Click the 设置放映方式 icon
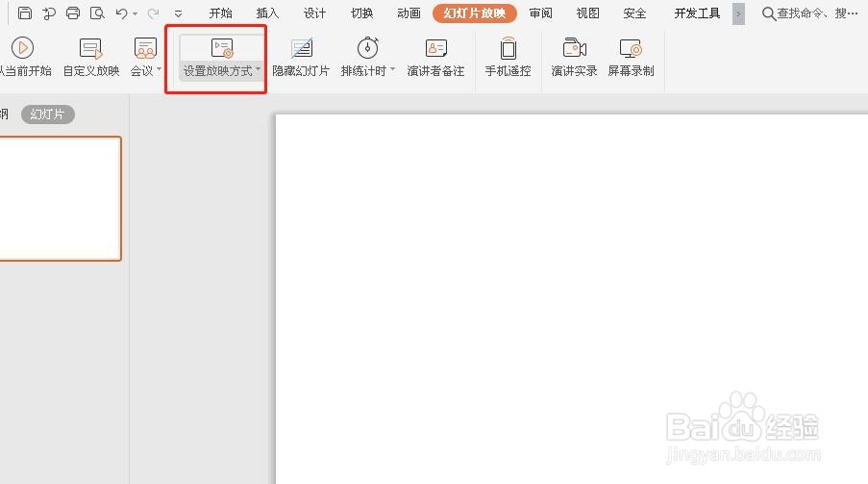Screen dimensions: 868x484 (222, 48)
